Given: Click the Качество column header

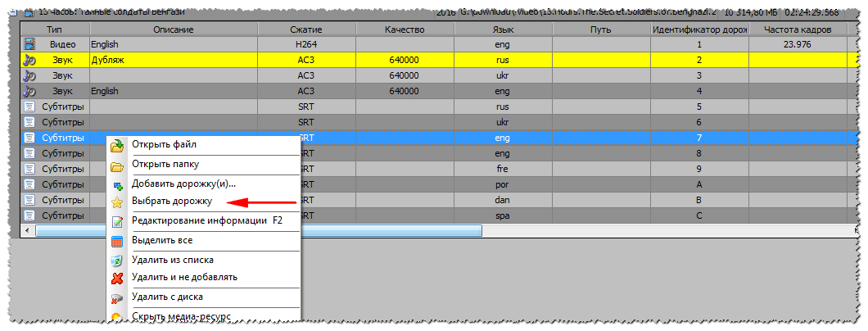Looking at the screenshot, I should pyautogui.click(x=404, y=29).
